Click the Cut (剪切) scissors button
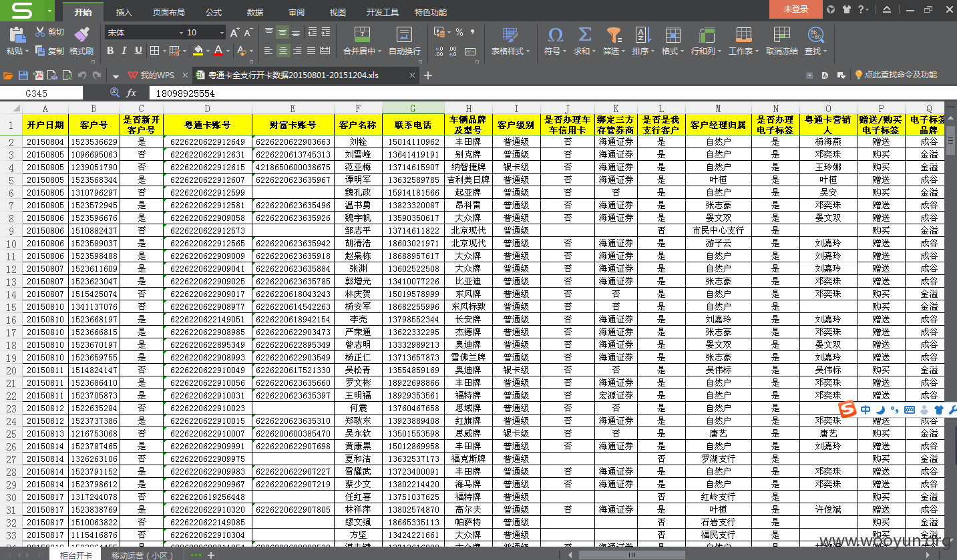The image size is (957, 560). [x=50, y=32]
